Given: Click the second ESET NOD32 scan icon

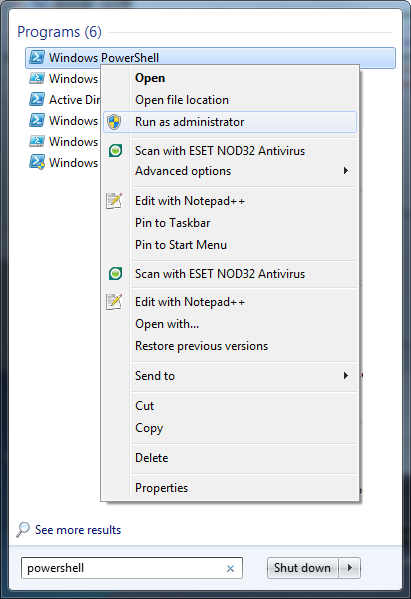Looking at the screenshot, I should click(115, 274).
